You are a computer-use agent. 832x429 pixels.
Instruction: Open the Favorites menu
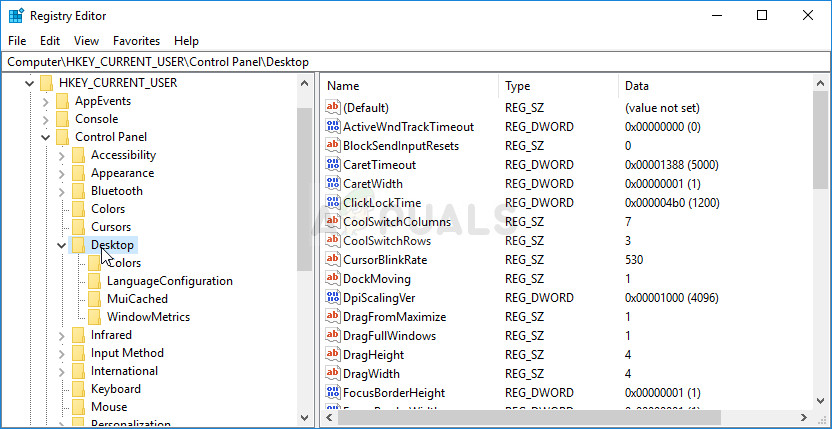point(136,41)
